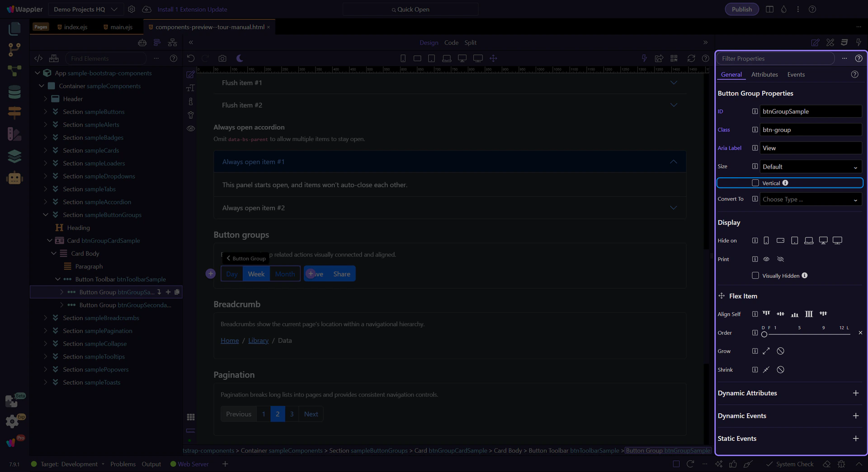868x472 pixels.
Task: Open the Size dropdown
Action: pyautogui.click(x=811, y=166)
